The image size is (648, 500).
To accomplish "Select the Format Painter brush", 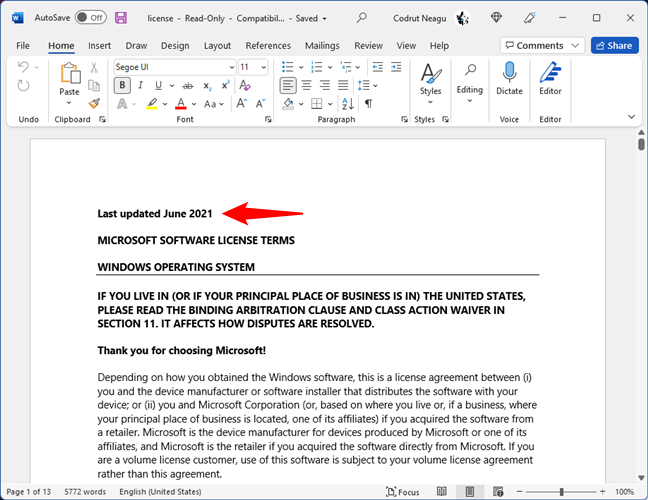I will [94, 103].
